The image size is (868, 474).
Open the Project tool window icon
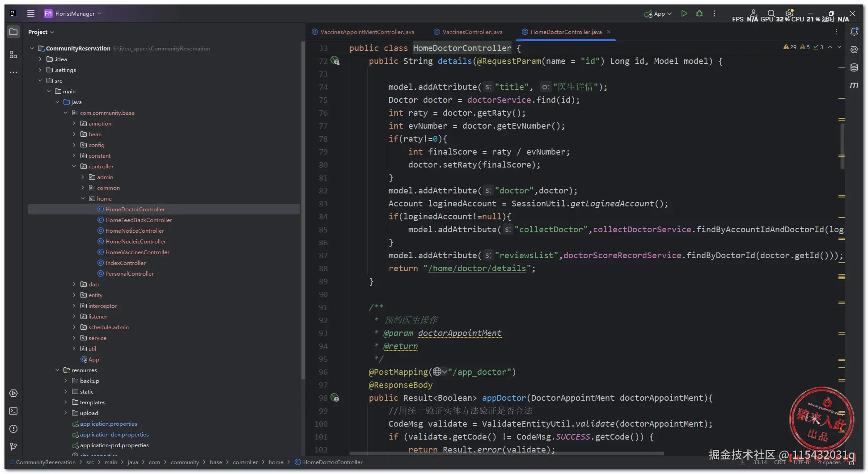pos(13,32)
